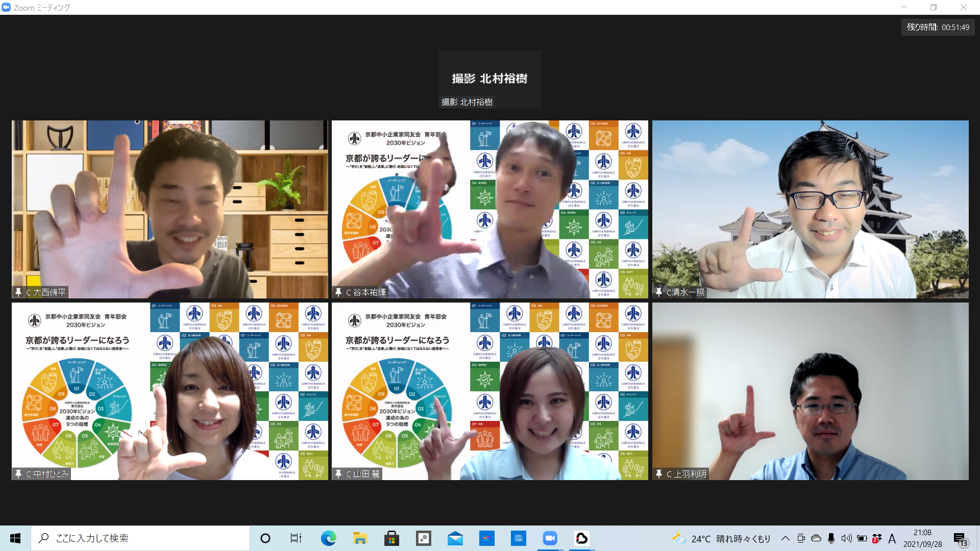Select the 撮影 北村裕樹 participant tile
980x551 pixels.
[x=489, y=79]
